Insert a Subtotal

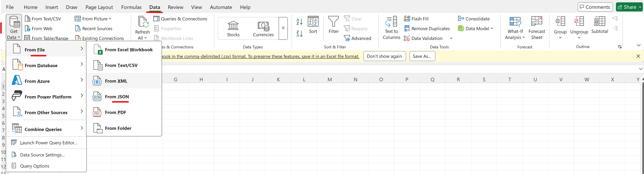coord(600,25)
